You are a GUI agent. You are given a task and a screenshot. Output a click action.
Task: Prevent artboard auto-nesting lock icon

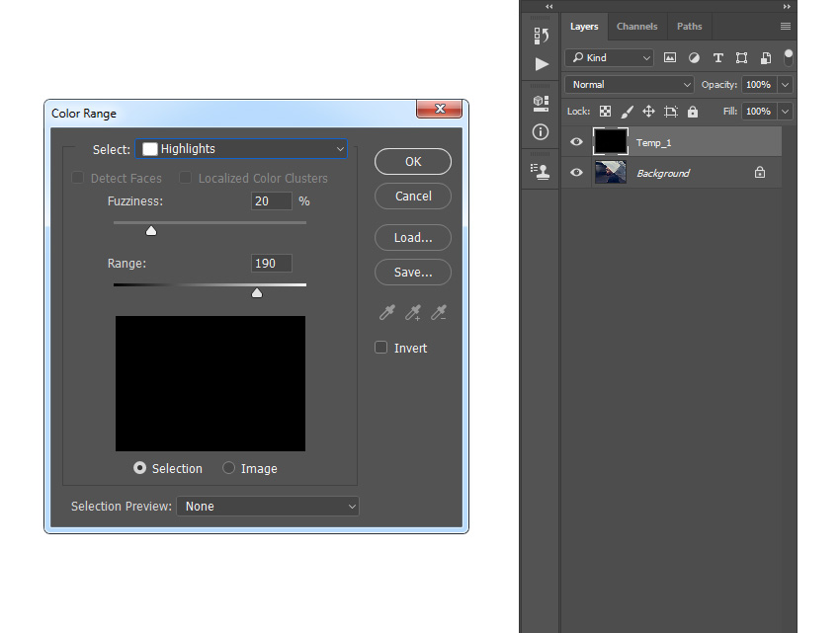(671, 111)
